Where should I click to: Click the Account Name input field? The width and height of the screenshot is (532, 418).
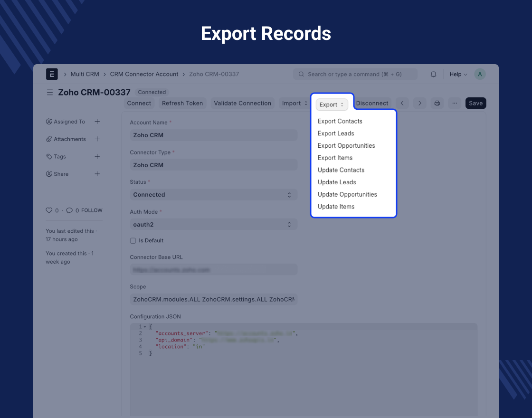point(214,135)
